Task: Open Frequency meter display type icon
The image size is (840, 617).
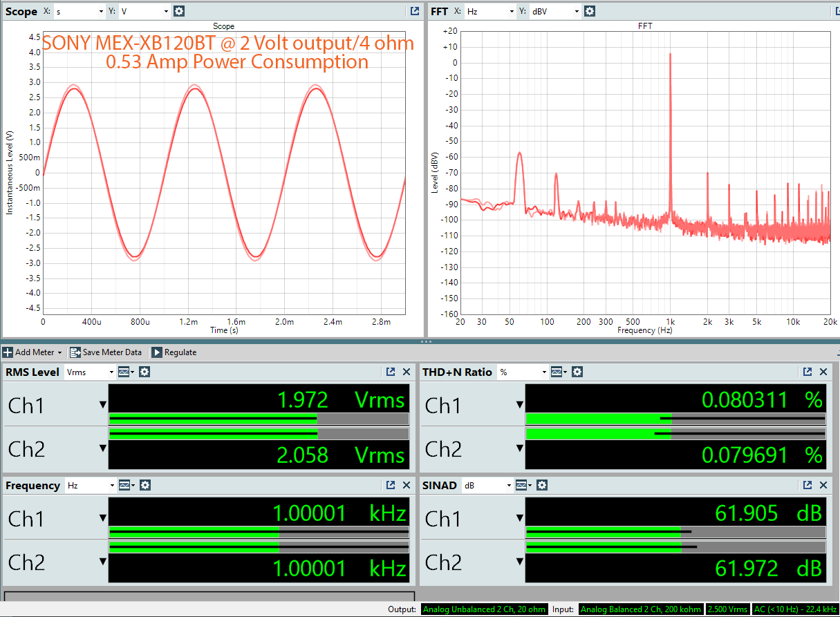Action: [126, 485]
